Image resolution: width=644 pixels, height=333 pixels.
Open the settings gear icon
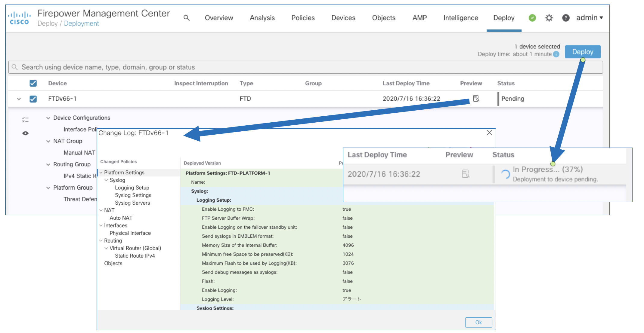click(x=549, y=18)
